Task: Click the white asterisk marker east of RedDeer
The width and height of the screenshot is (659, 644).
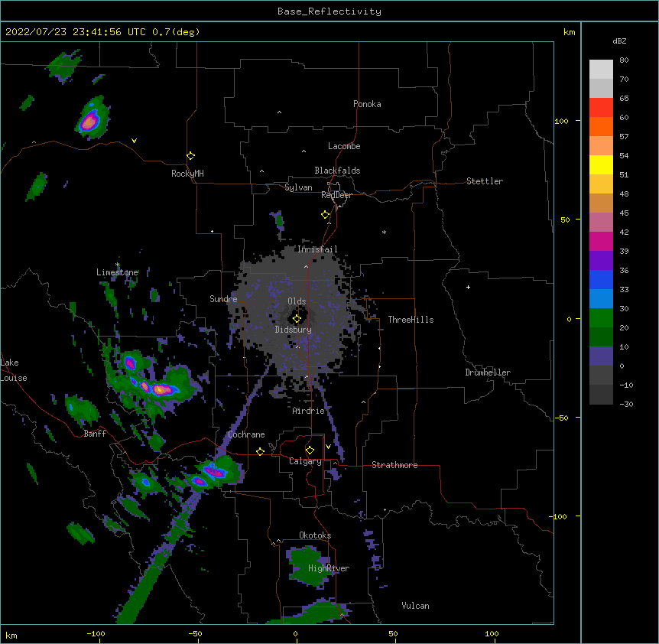Action: 384,232
